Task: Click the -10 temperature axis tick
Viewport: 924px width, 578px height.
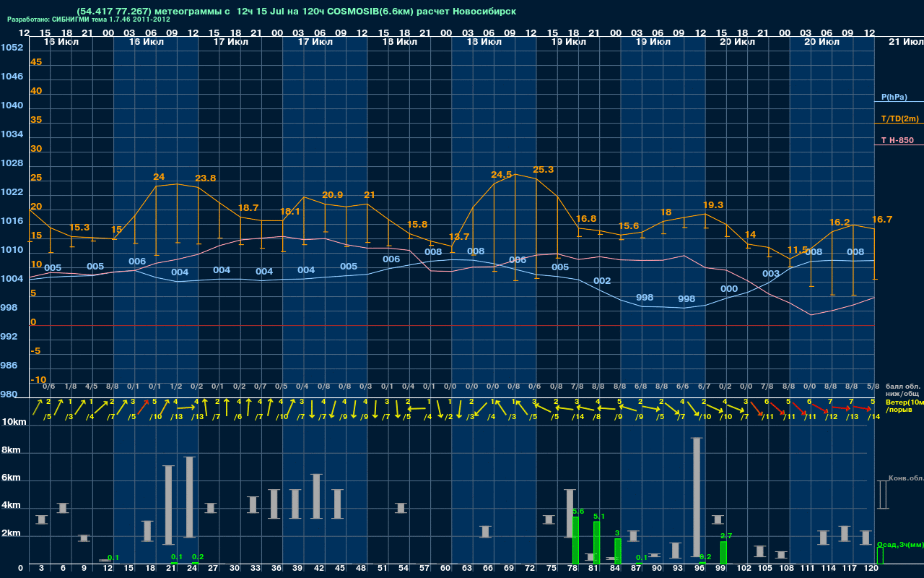Action: point(38,380)
